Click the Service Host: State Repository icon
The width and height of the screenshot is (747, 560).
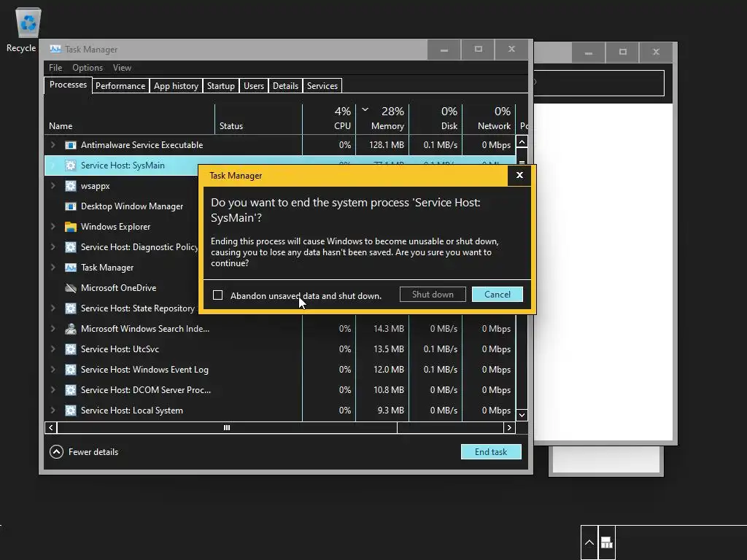[71, 308]
